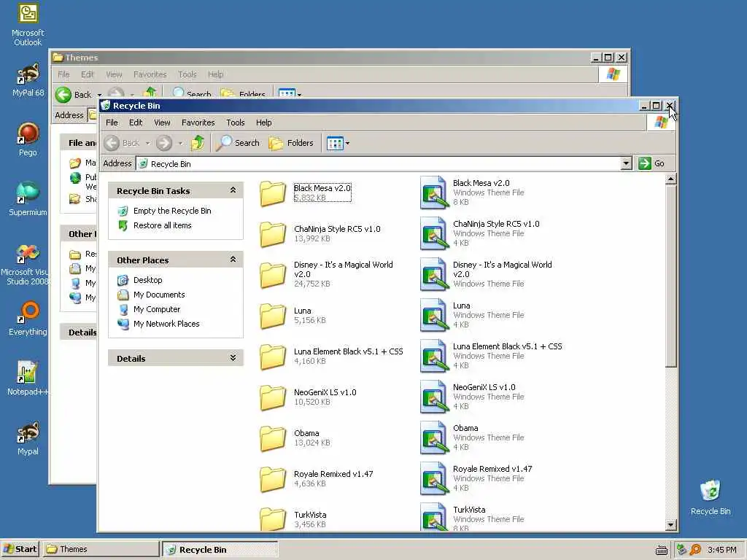The image size is (747, 560).
Task: Click the Recycle Bin taskbar button
Action: coord(220,549)
